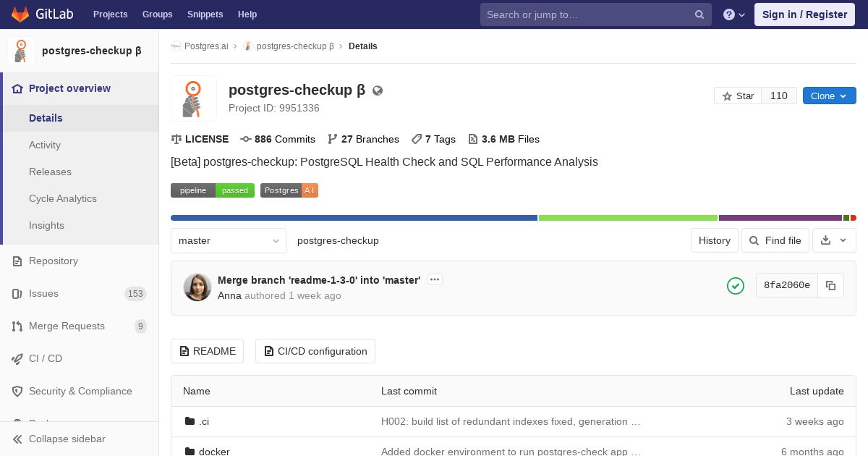Click the public visibility globe icon
The width and height of the screenshot is (868, 456).
point(378,90)
